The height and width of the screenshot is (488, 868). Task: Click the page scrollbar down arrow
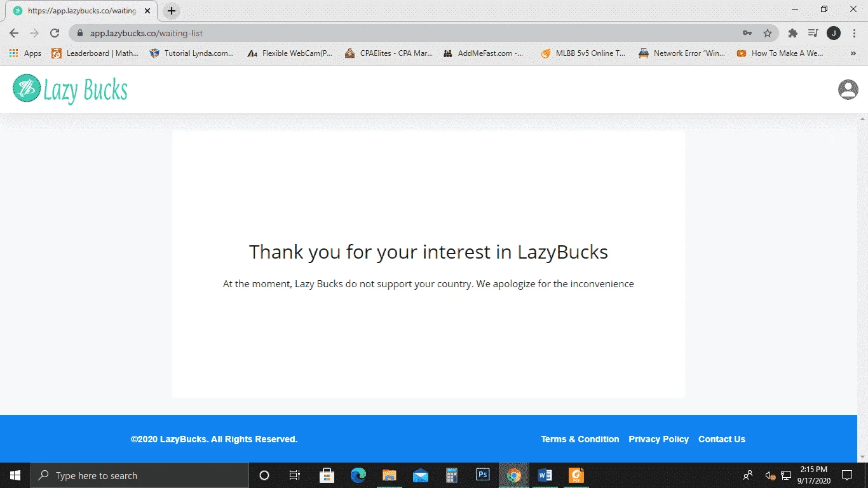click(x=863, y=457)
